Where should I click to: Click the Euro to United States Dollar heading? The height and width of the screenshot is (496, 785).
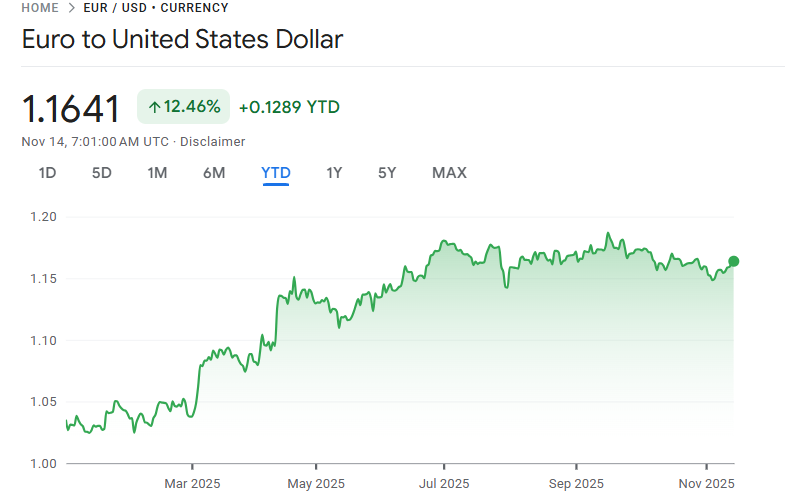click(x=182, y=40)
